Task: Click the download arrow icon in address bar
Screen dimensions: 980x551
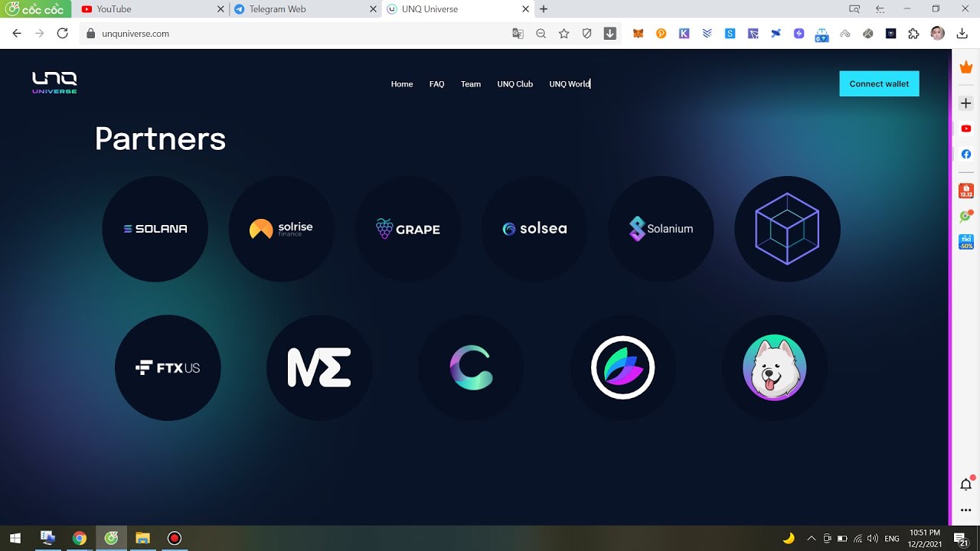Action: (610, 34)
